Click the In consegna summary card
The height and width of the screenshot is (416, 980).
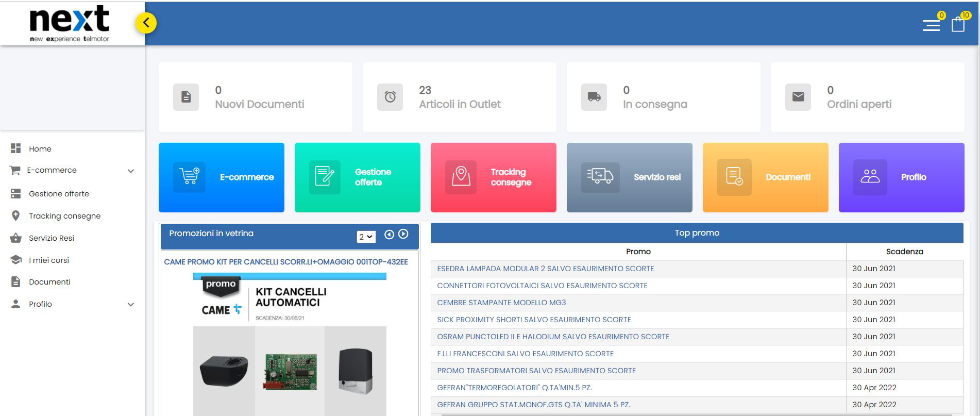click(664, 97)
